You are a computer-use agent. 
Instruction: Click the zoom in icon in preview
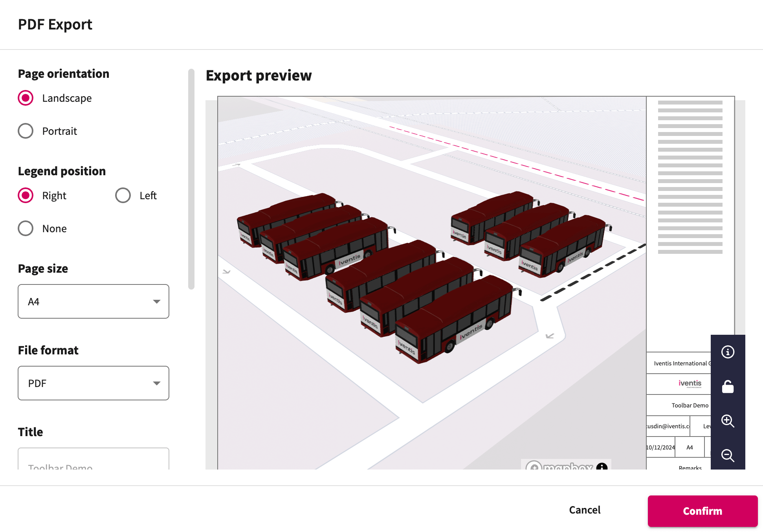click(728, 421)
